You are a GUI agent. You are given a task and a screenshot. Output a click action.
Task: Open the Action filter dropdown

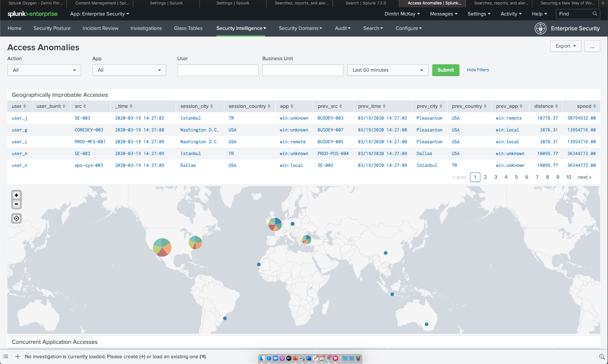coord(44,70)
